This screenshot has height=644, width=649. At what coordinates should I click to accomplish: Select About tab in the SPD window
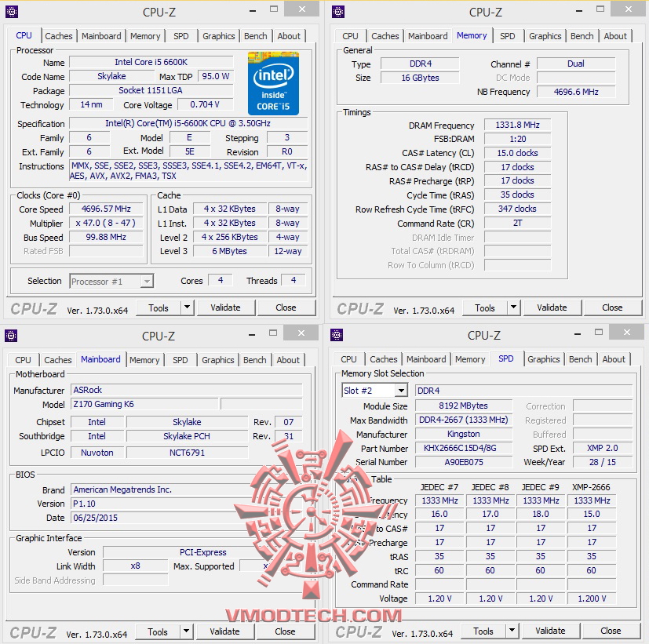614,359
